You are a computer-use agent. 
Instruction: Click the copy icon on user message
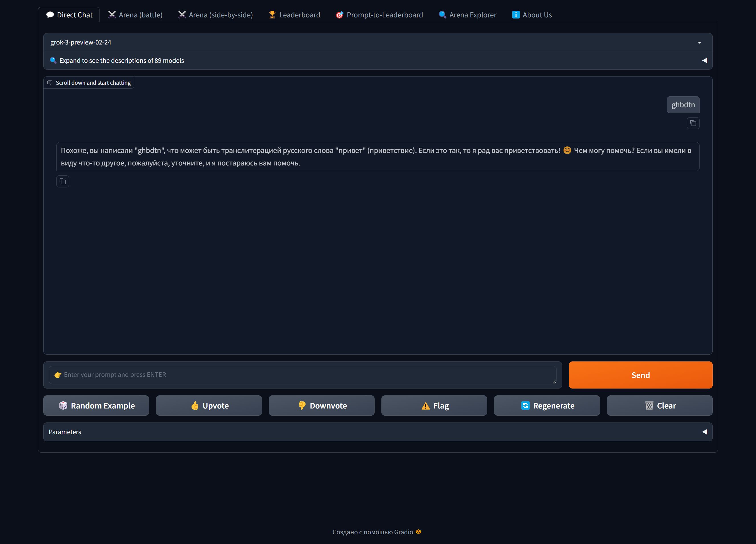tap(694, 123)
